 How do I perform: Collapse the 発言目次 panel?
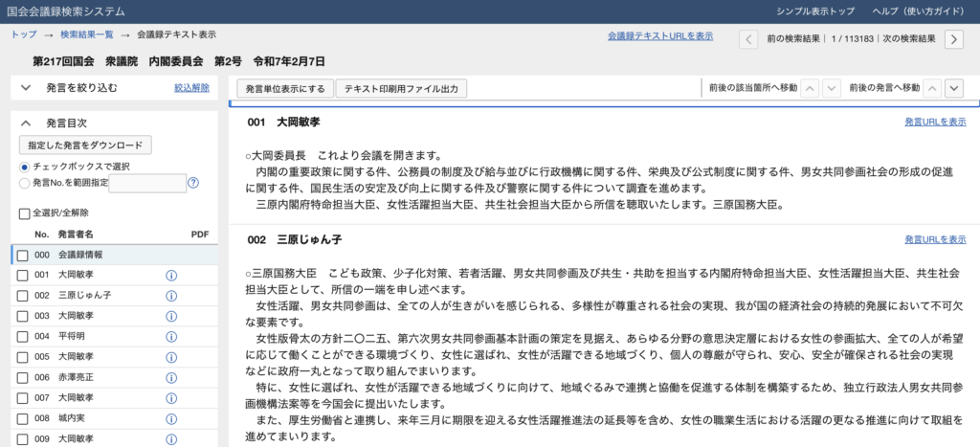[x=26, y=123]
